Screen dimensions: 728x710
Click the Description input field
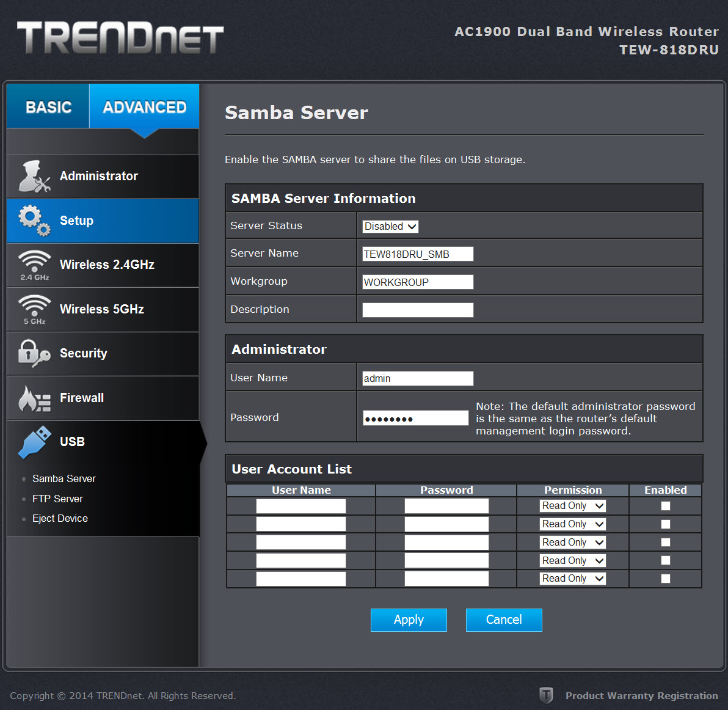tap(417, 310)
